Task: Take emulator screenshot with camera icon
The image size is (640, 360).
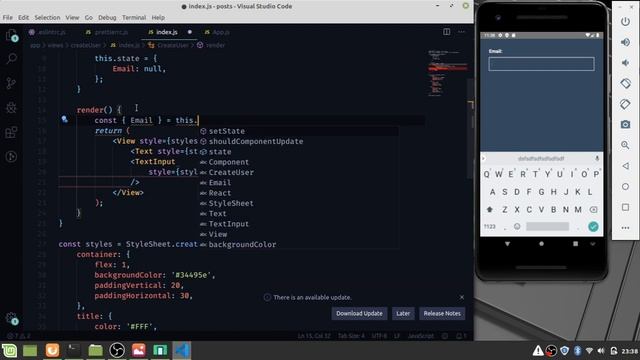Action: 625,124
